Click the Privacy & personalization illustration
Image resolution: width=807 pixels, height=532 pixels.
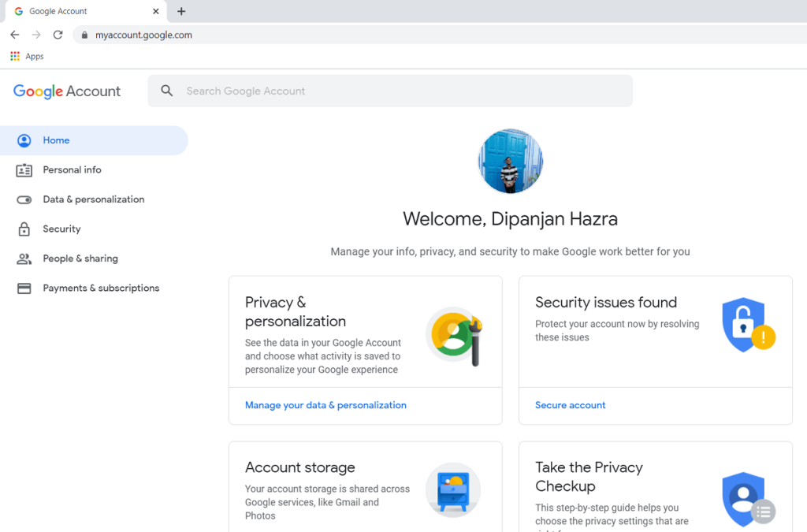[454, 336]
